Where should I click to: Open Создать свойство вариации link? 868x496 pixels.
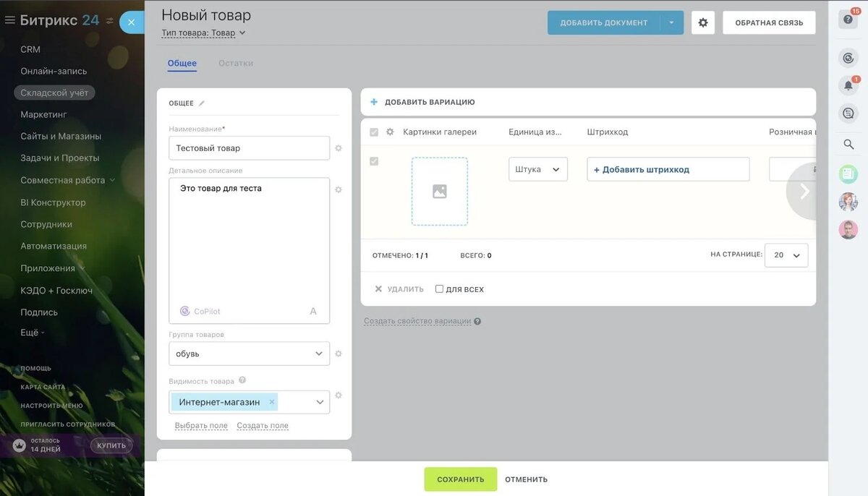click(417, 321)
